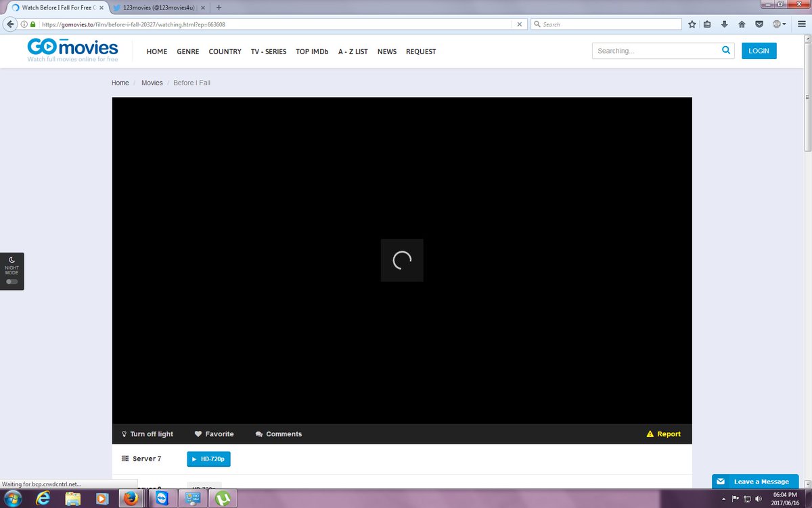Screen dimensions: 812x508
Task: Add movie to Favorite
Action: click(x=215, y=434)
